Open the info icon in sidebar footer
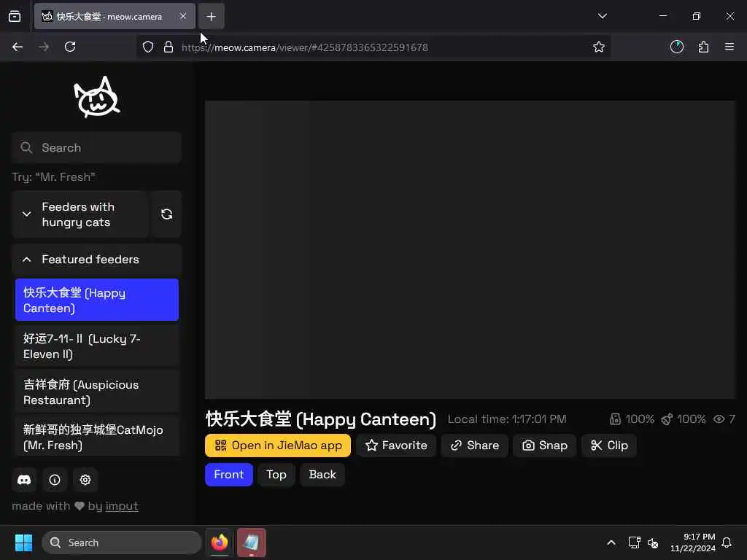 55,480
